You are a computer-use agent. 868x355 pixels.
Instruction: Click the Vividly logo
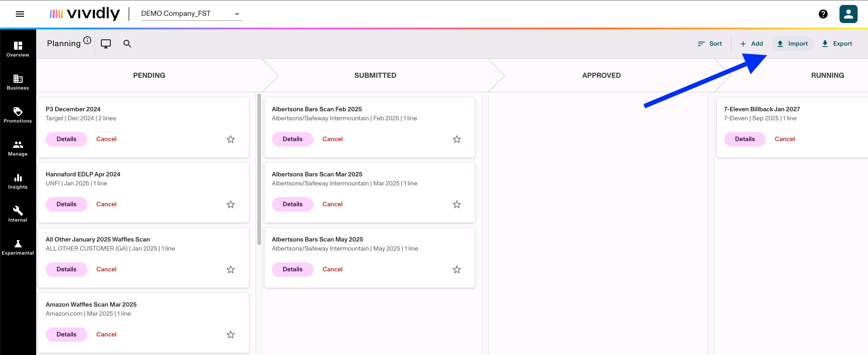tap(85, 14)
